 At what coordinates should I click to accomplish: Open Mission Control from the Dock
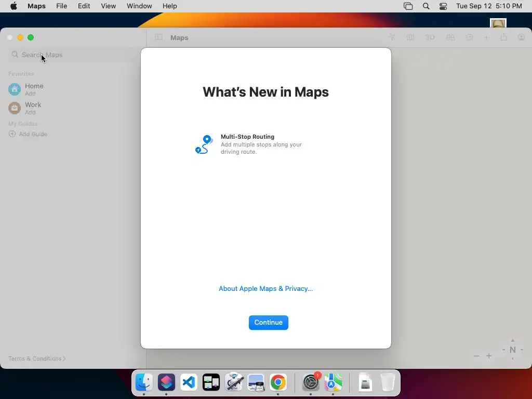click(x=211, y=382)
